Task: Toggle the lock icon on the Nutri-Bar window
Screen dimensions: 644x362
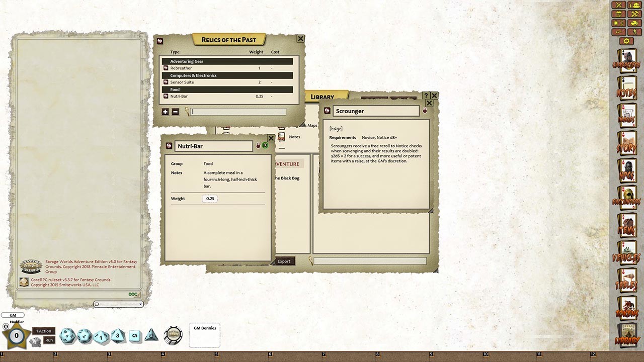Action: point(258,145)
